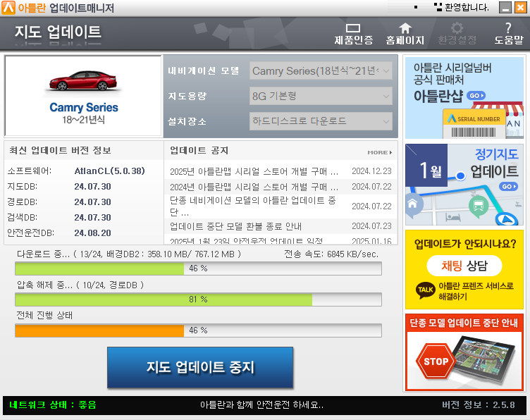Image resolution: width=530 pixels, height=420 pixels.
Task: Open 환경설정 gear settings icon
Action: click(x=457, y=34)
